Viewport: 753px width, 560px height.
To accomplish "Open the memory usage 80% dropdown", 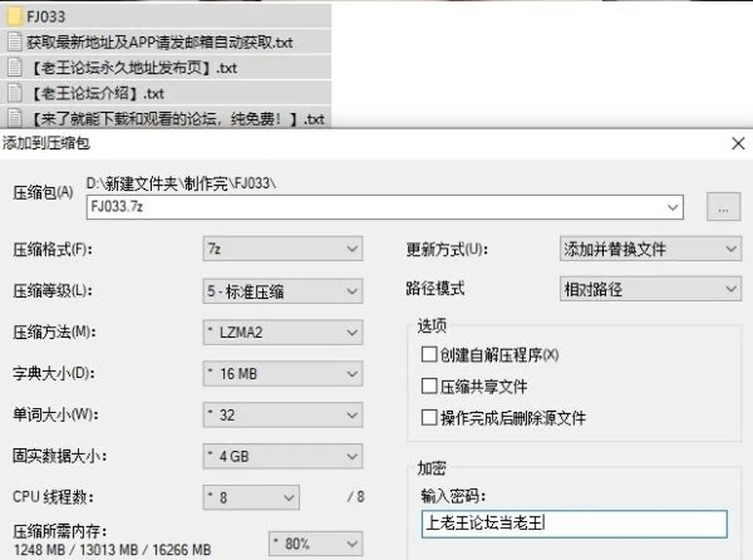I will (x=315, y=544).
